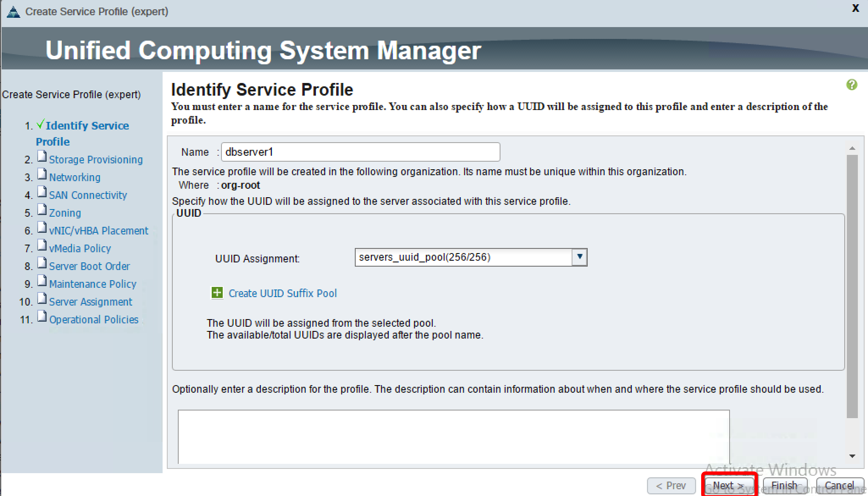Go to Server Assignment step
This screenshot has height=496, width=868.
coord(91,302)
